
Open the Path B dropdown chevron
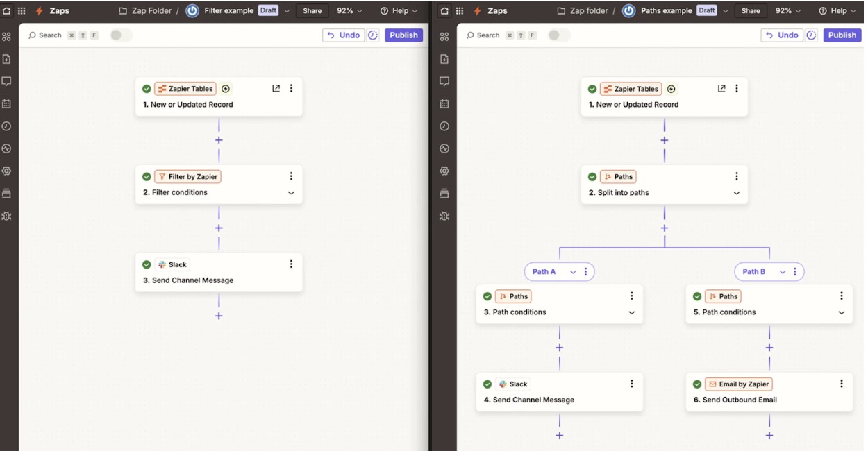[x=783, y=272]
